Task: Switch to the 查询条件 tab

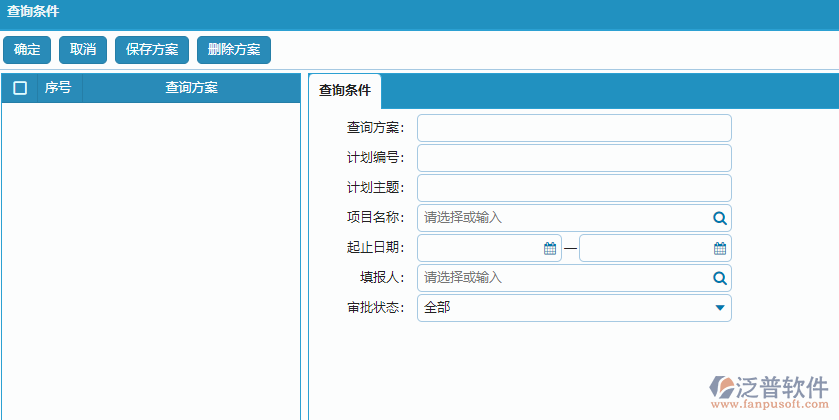Action: [344, 91]
